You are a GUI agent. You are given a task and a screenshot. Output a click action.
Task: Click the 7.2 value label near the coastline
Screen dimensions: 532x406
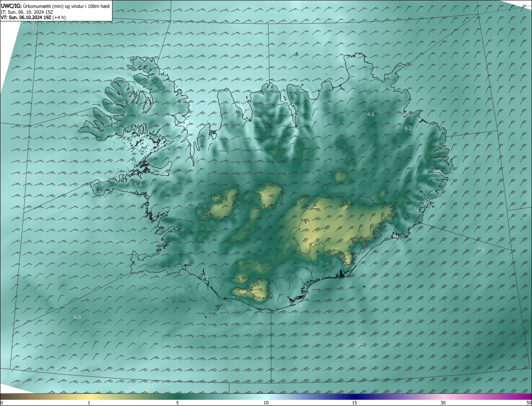(x=204, y=277)
